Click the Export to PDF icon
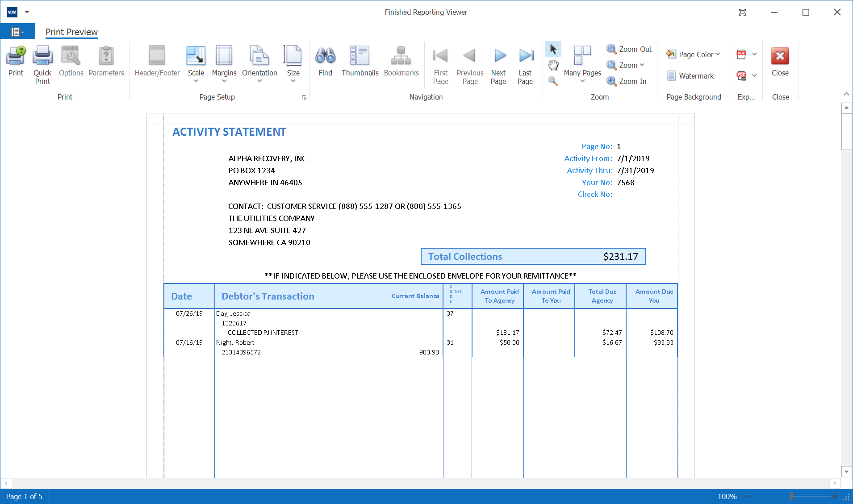This screenshot has height=504, width=853. point(742,54)
